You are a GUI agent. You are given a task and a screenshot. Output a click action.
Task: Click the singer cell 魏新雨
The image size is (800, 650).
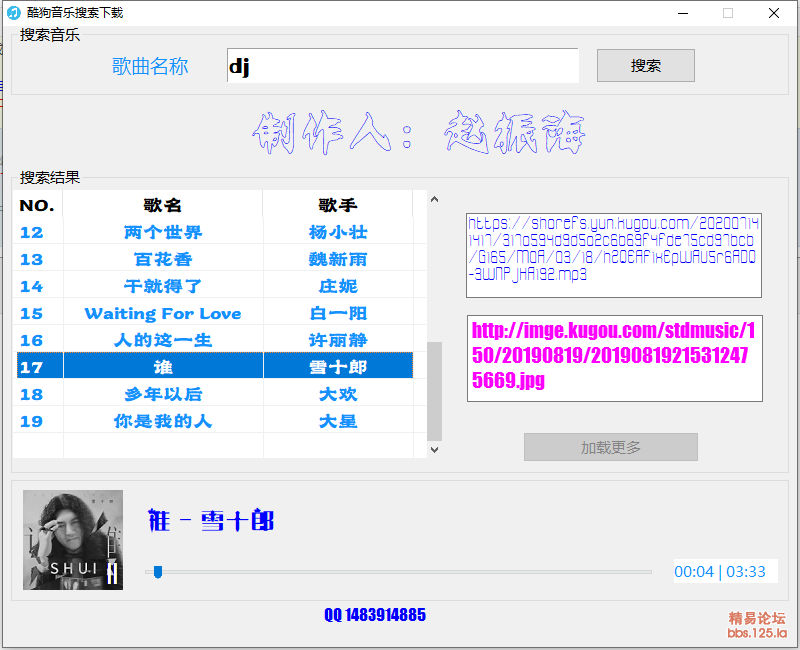[338, 259]
